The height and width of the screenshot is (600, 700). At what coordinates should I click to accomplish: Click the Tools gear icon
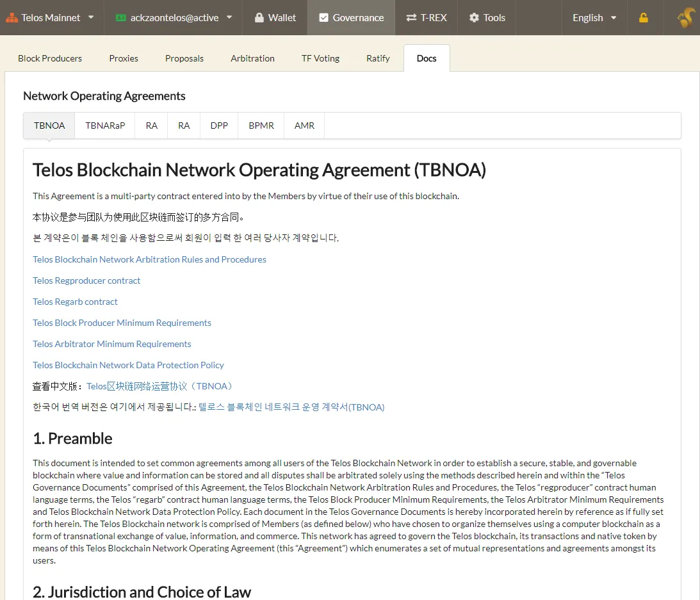474,17
